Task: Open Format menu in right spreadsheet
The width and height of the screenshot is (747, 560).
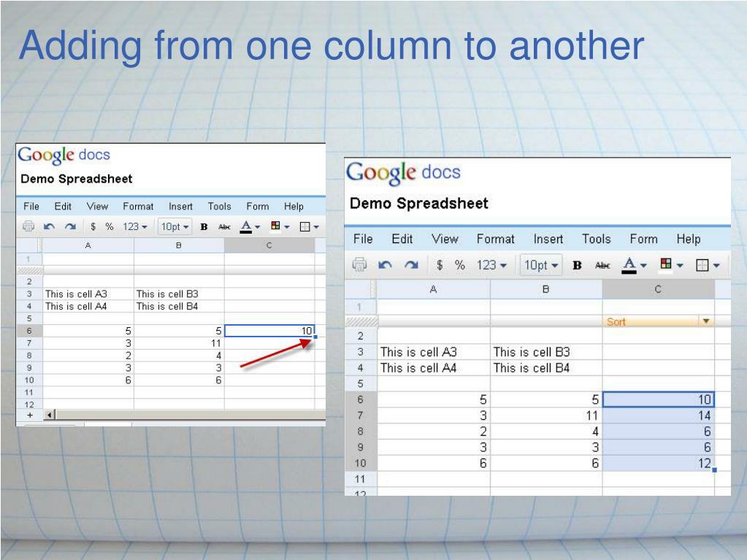Action: (496, 239)
